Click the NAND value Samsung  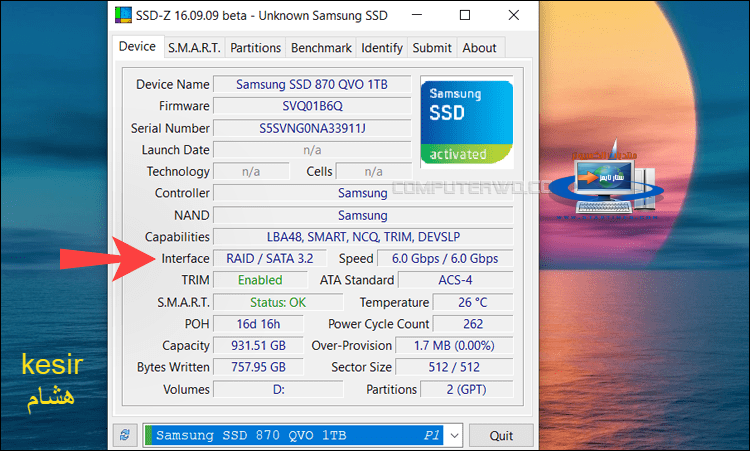(x=363, y=215)
